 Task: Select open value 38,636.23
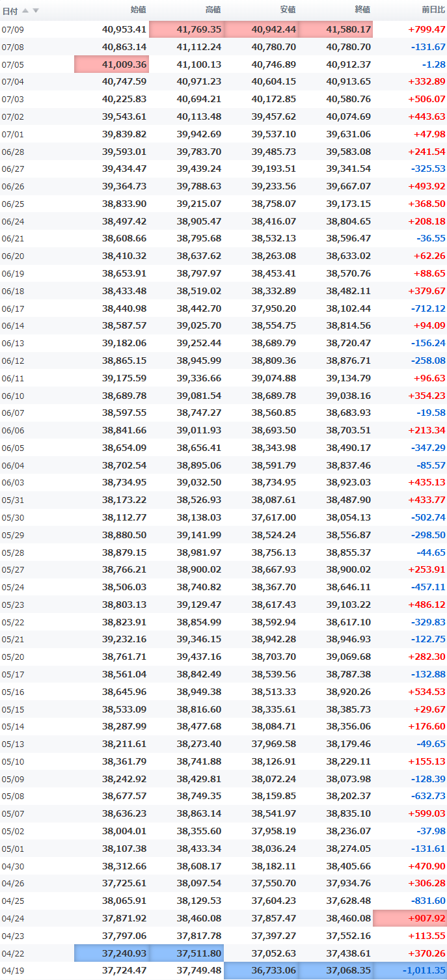(x=124, y=813)
